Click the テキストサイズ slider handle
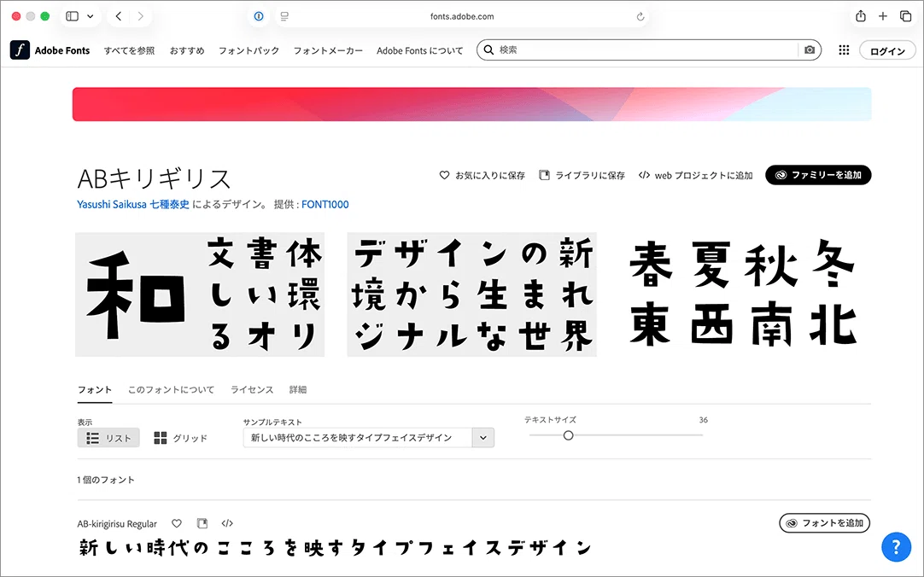This screenshot has height=577, width=924. [568, 435]
